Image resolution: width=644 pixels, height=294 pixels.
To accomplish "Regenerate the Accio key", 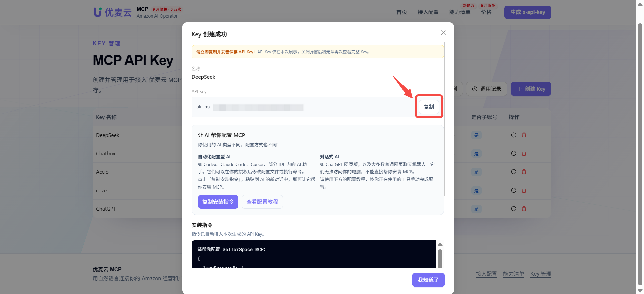I will (x=514, y=172).
